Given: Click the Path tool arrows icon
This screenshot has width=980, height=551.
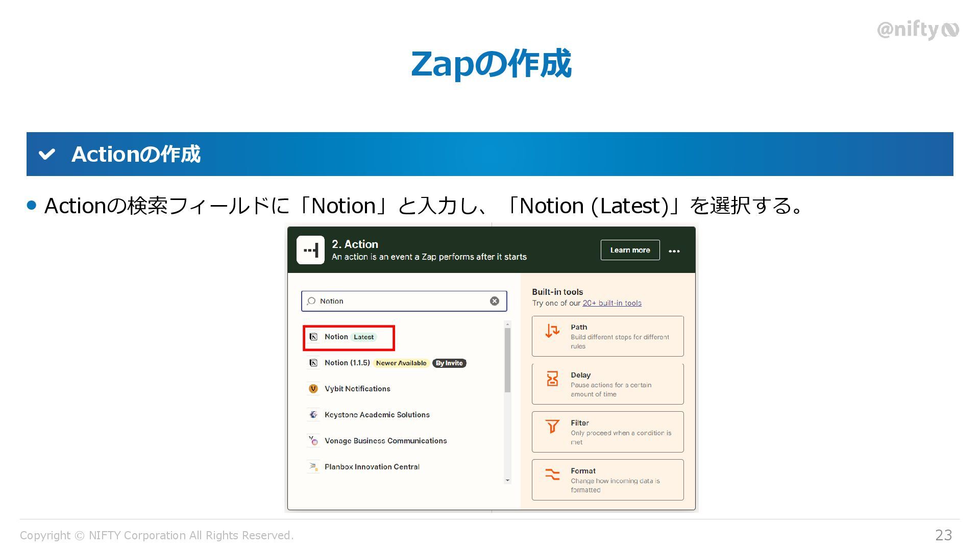Looking at the screenshot, I should point(552,331).
